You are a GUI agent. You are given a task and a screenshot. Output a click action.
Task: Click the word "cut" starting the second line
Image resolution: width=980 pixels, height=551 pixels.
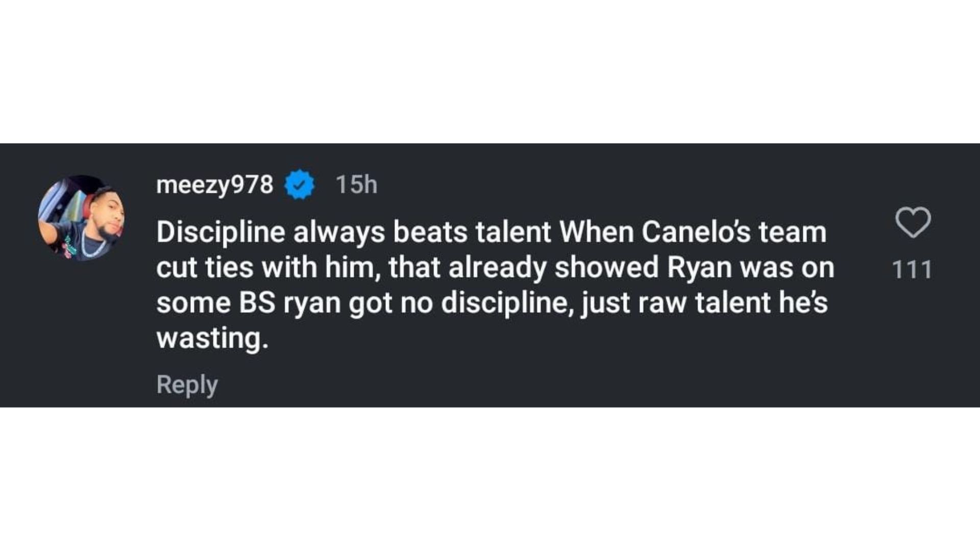coord(176,268)
